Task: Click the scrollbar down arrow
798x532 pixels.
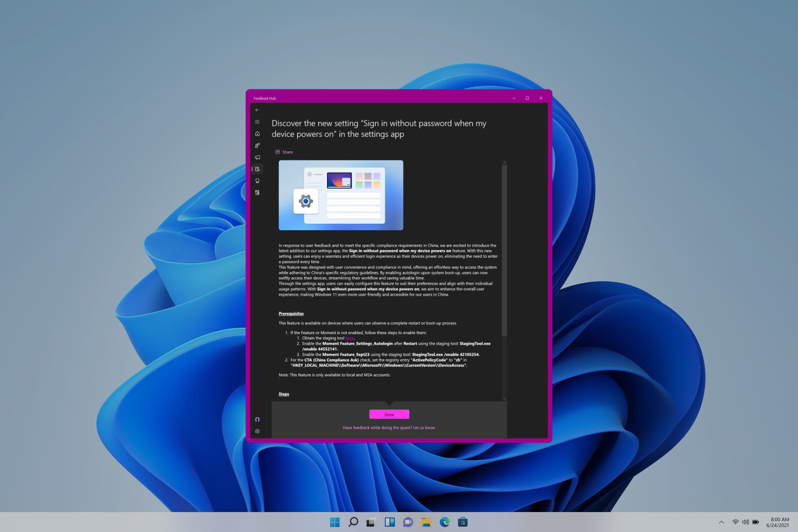Action: tap(504, 399)
